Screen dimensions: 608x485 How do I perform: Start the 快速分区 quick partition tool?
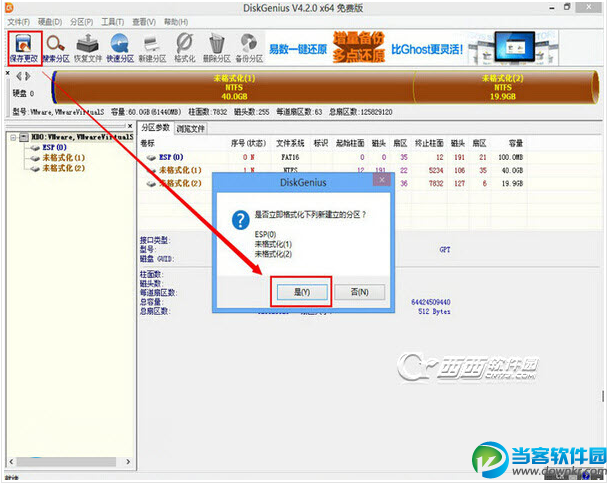[120, 48]
